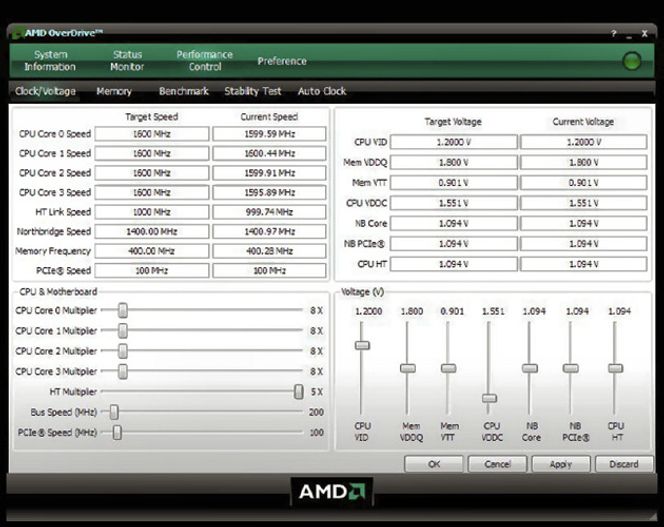The width and height of the screenshot is (664, 527).
Task: Click Mem VDDQ target voltage field
Action: [454, 162]
